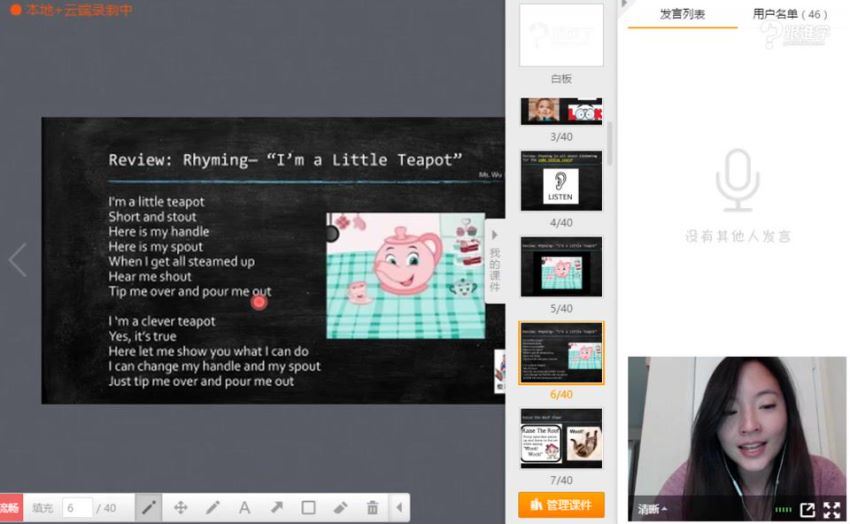
Task: Switch to the 用户名单 (46) tab
Action: coord(790,15)
